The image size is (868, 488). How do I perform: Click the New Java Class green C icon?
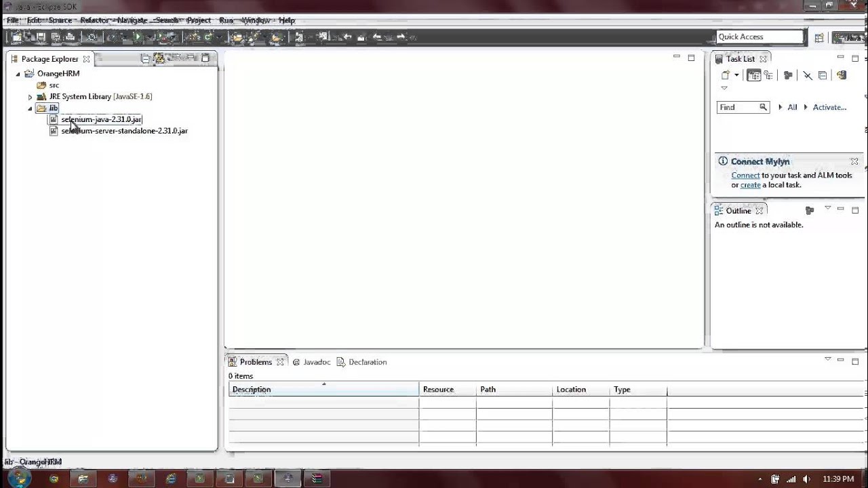click(x=208, y=37)
